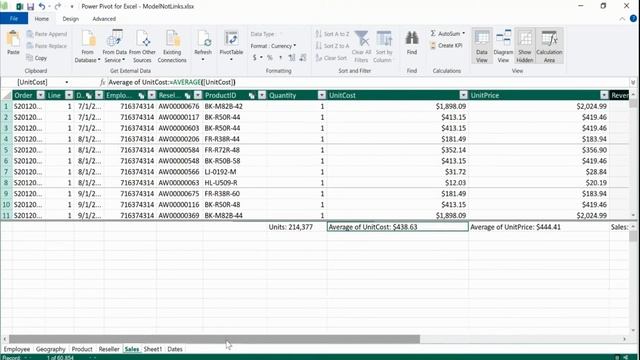Open From Data Service import option
The image size is (640, 360).
pyautogui.click(x=114, y=46)
